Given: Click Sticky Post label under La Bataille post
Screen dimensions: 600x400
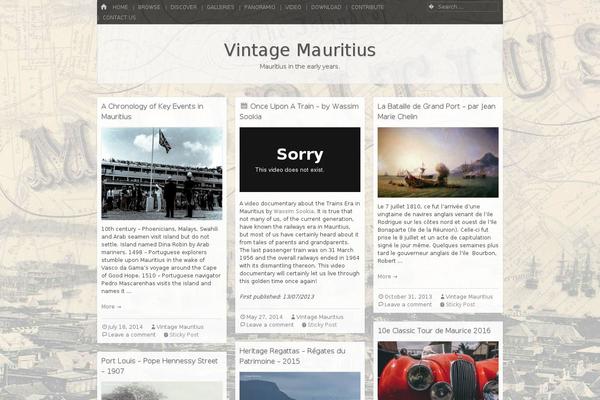Looking at the screenshot, I should 460,304.
